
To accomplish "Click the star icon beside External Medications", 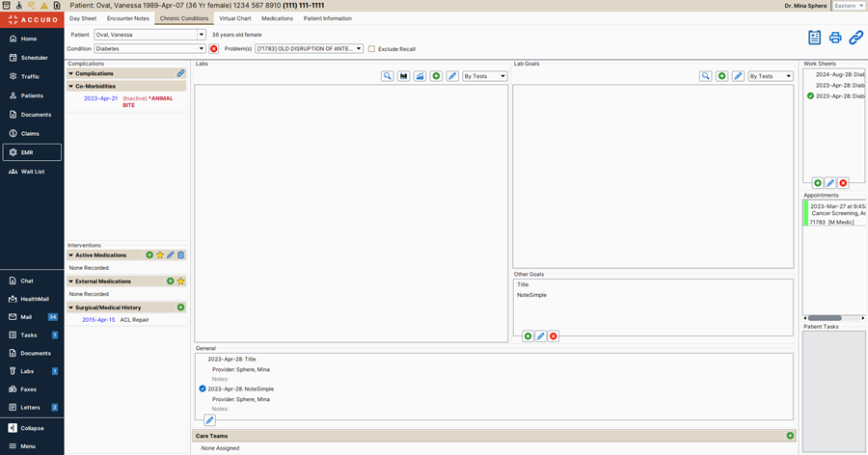I will click(181, 281).
